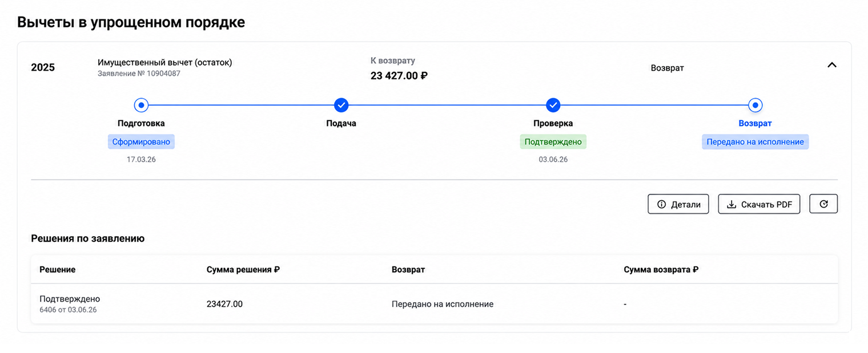
Task: Click the Решения по заявлению heading
Action: (87, 238)
